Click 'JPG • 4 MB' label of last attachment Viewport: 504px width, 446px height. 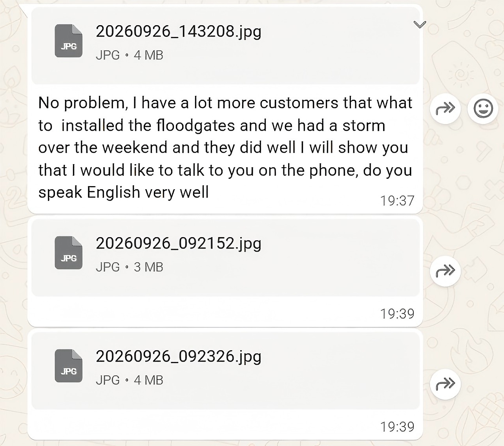[x=130, y=380]
